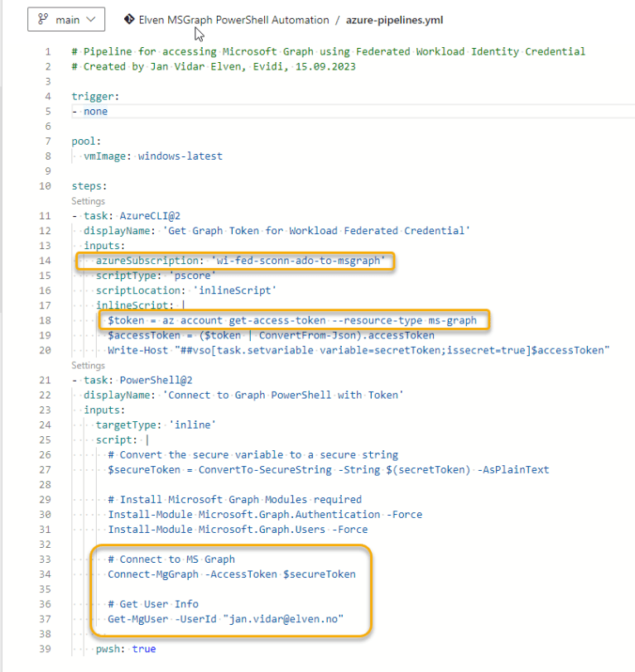
Task: Open Settings for the AzureCLI@2 task
Action: [88, 201]
